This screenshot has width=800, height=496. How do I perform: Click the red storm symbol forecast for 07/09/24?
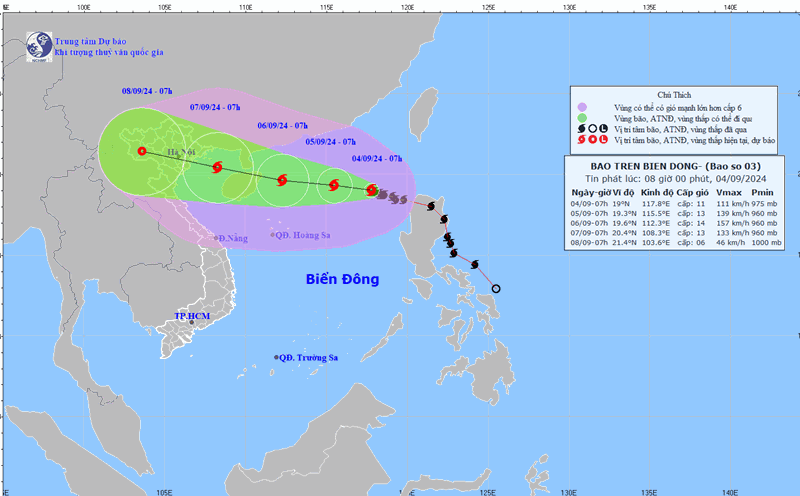coord(216,168)
